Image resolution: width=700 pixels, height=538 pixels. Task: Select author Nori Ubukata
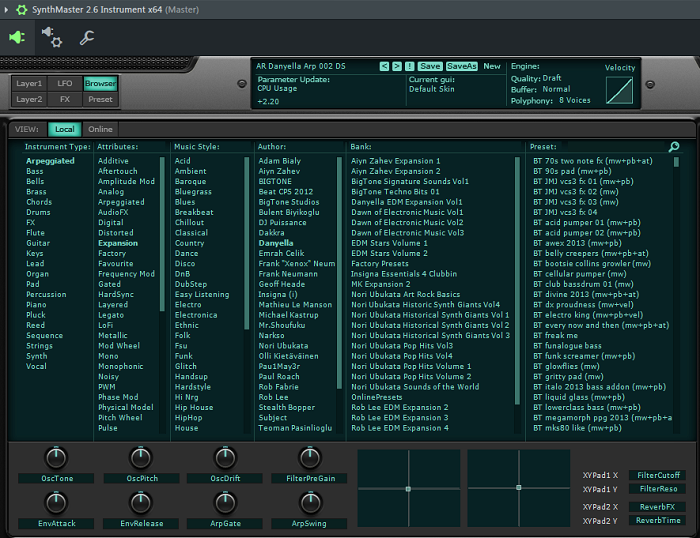283,346
